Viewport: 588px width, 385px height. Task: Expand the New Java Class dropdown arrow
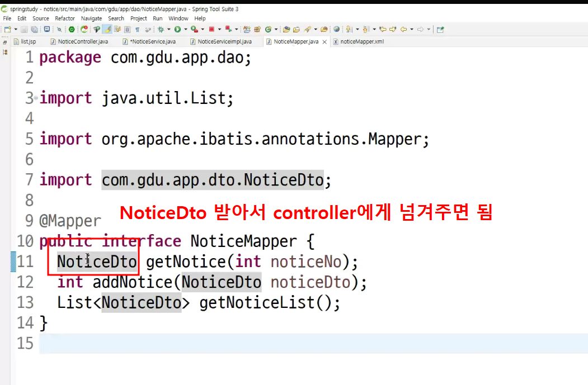pos(276,29)
